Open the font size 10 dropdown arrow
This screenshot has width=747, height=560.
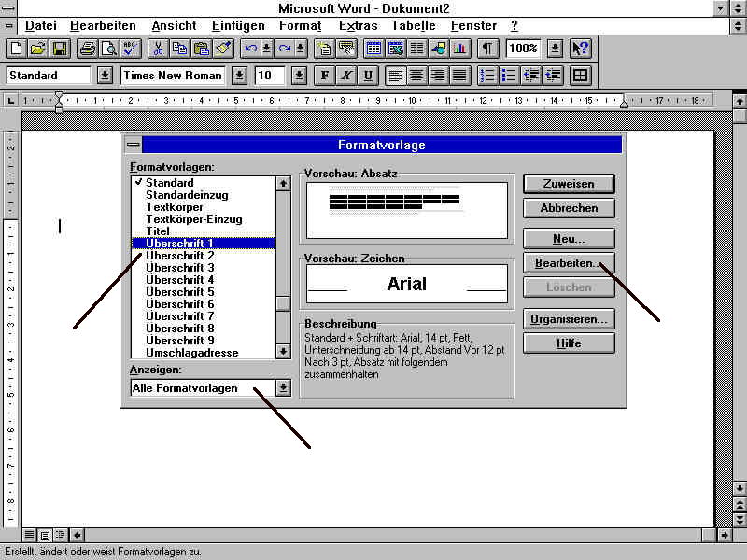(x=299, y=76)
